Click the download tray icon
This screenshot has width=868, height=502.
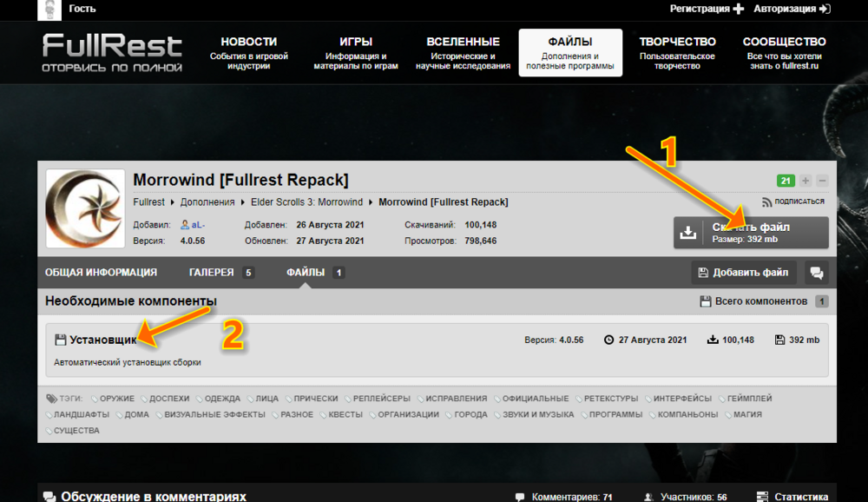688,232
